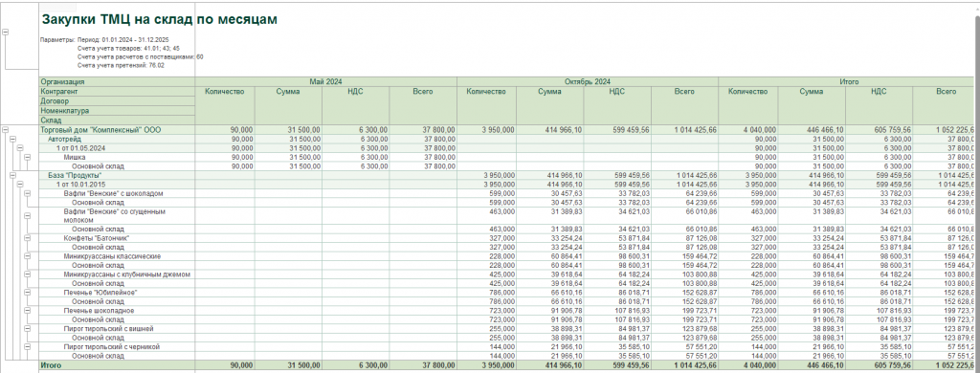This screenshot has height=373, width=980.
Task: Collapse the Вафли "Венские" с шоколадом row
Action: (x=26, y=194)
